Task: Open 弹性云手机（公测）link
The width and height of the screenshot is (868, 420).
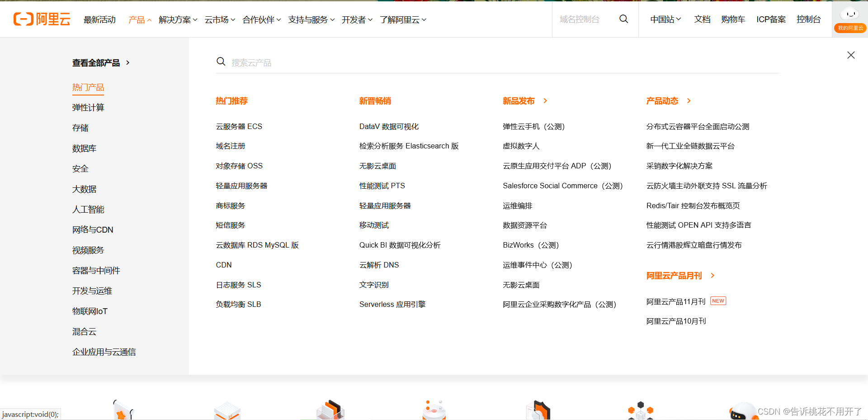Action: coord(534,126)
